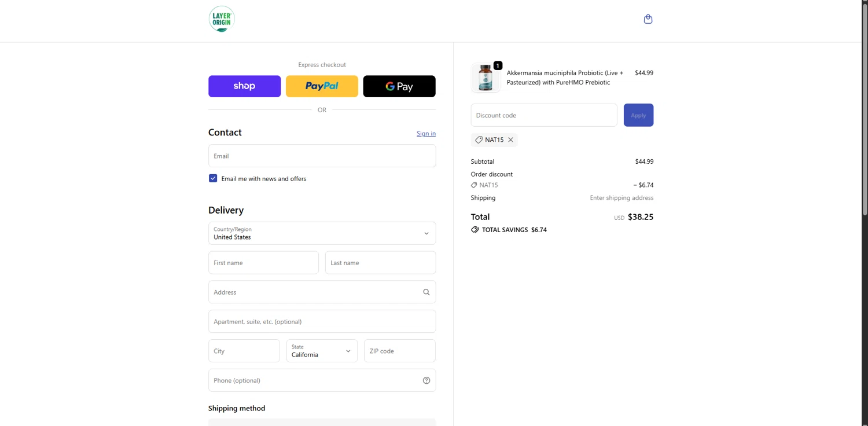Click the 'Enter shipping address' text
This screenshot has width=868, height=426.
[621, 198]
